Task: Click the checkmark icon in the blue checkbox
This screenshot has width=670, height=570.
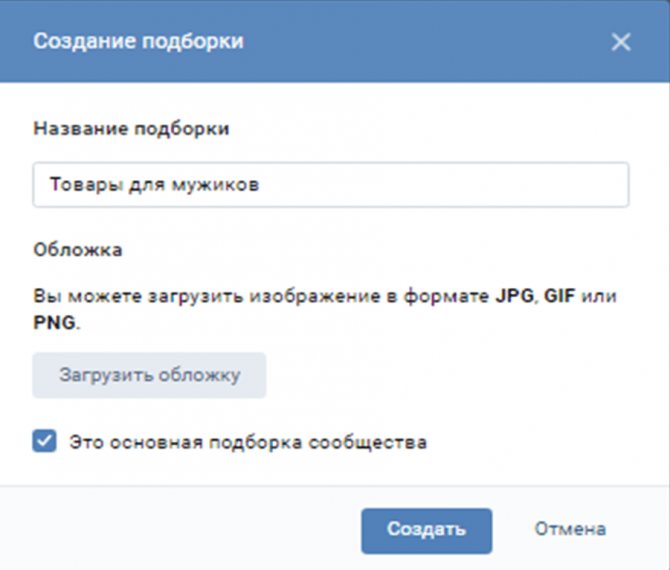Action: (44, 441)
